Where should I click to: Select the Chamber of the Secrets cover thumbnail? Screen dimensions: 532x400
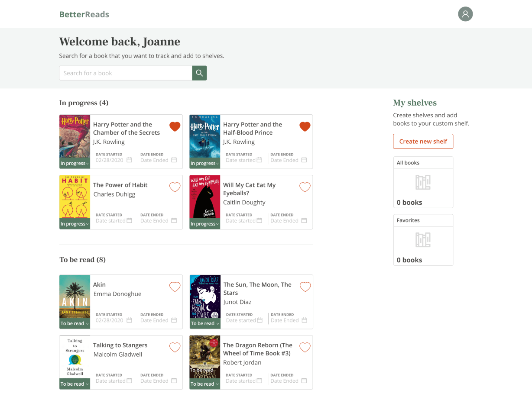pos(75,136)
